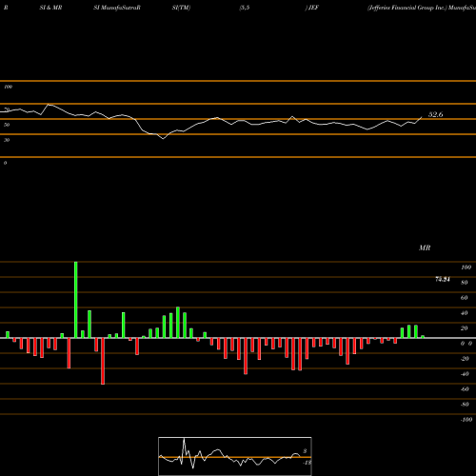476x476 pixels.
Task: Click the JEF ticker symbol in header
Action: coord(313,8)
